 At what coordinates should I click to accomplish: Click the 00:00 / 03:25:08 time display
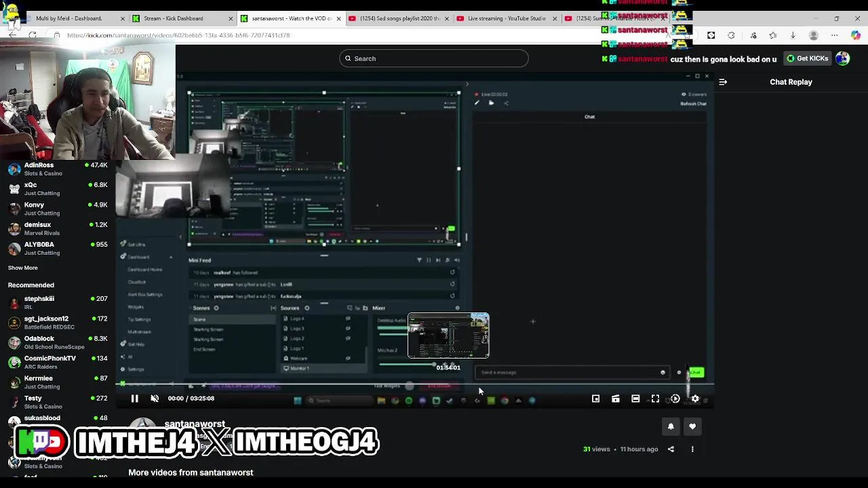click(191, 399)
